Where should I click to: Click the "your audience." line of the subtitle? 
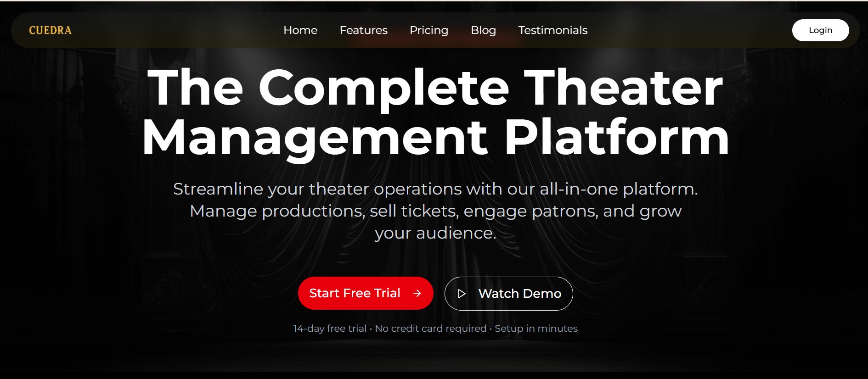click(435, 233)
